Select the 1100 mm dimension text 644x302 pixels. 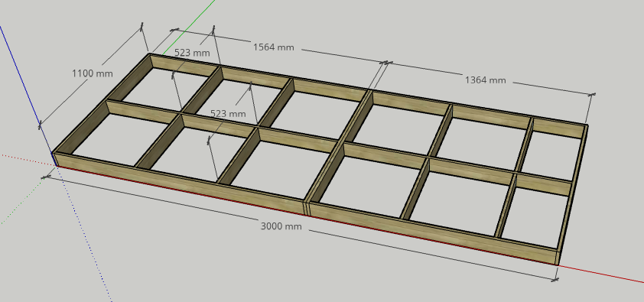[x=92, y=74]
